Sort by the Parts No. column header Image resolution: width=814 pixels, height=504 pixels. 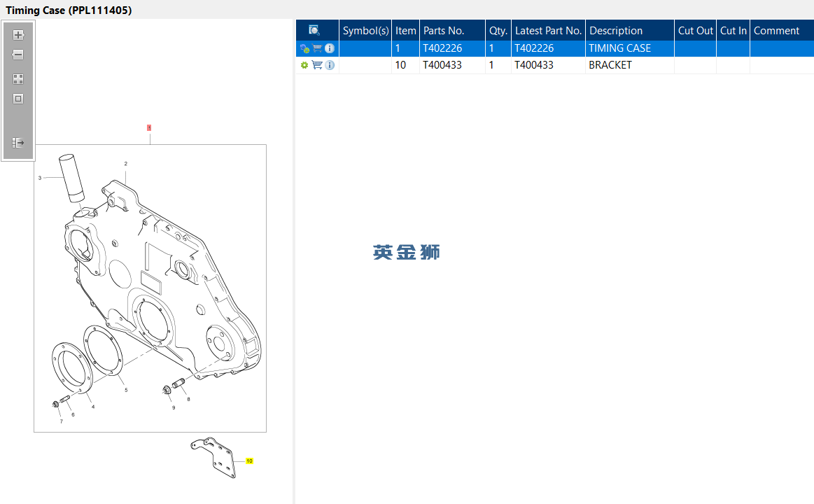[x=452, y=31]
